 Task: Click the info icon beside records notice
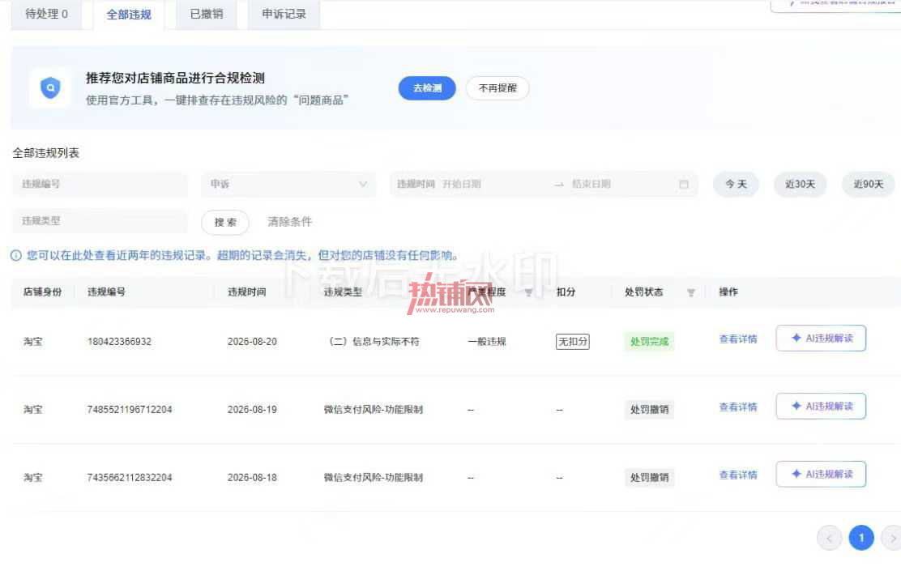(16, 255)
